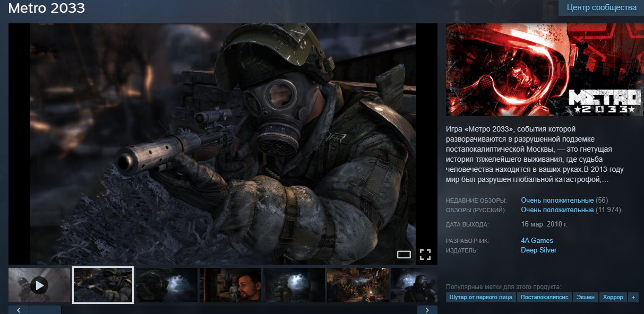Image resolution: width=644 pixels, height=314 pixels.
Task: Select the highlighted soldier with rifle thumbnail
Action: [103, 285]
